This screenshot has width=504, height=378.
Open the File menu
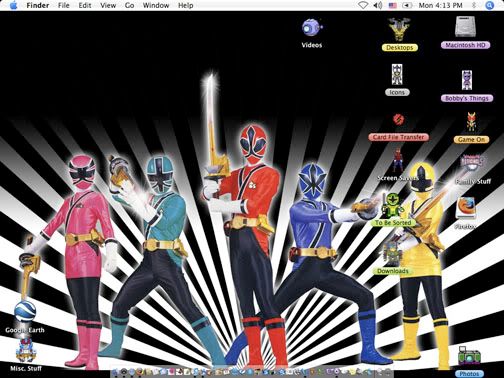click(x=64, y=5)
